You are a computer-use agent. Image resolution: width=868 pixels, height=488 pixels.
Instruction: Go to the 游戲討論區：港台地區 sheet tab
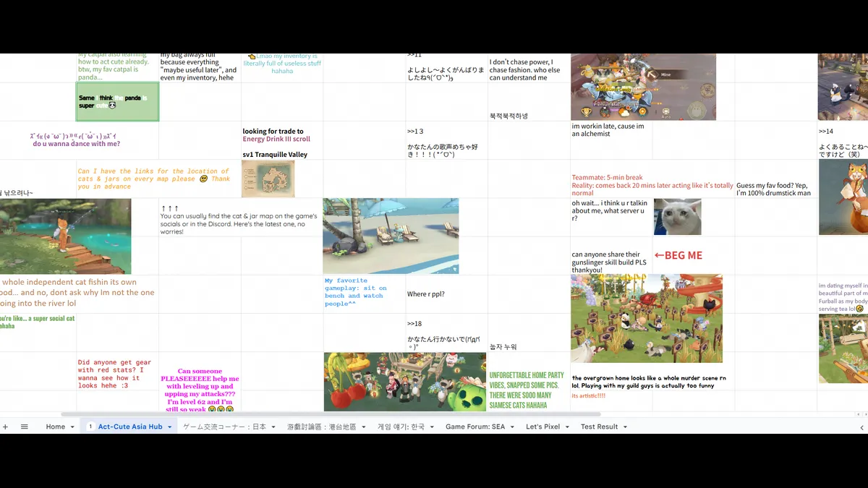tap(321, 427)
